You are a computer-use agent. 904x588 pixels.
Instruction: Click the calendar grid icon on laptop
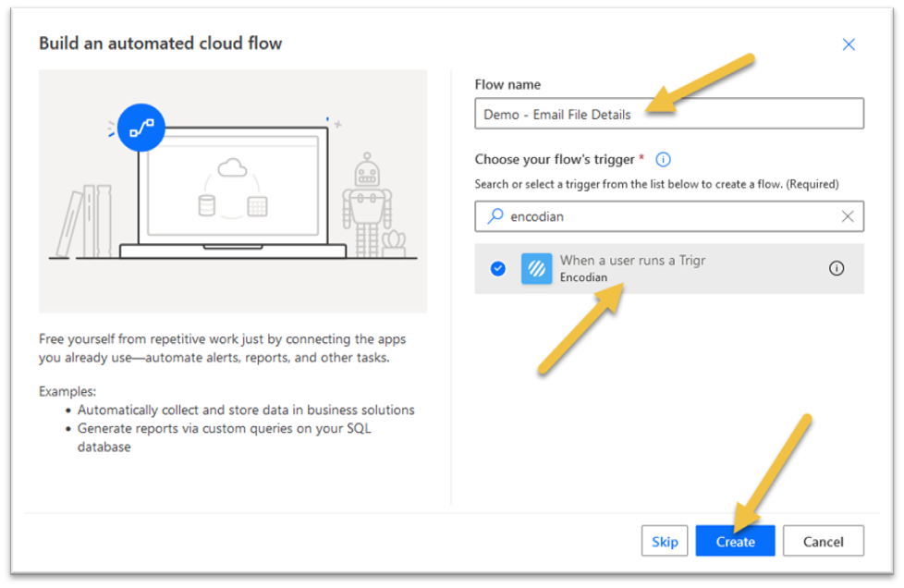click(257, 205)
